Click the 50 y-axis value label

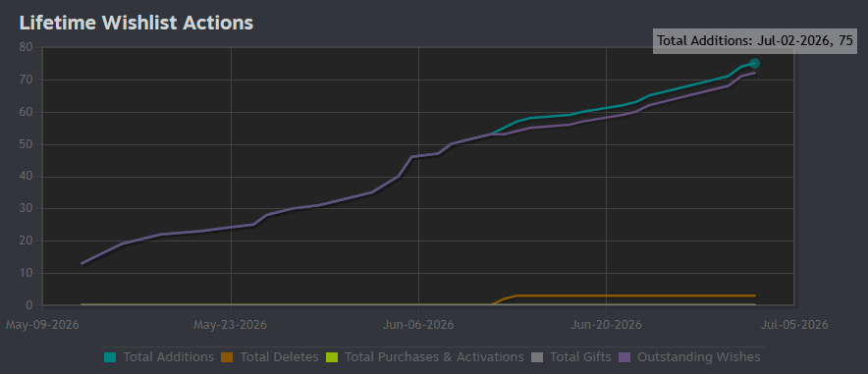pyautogui.click(x=27, y=144)
